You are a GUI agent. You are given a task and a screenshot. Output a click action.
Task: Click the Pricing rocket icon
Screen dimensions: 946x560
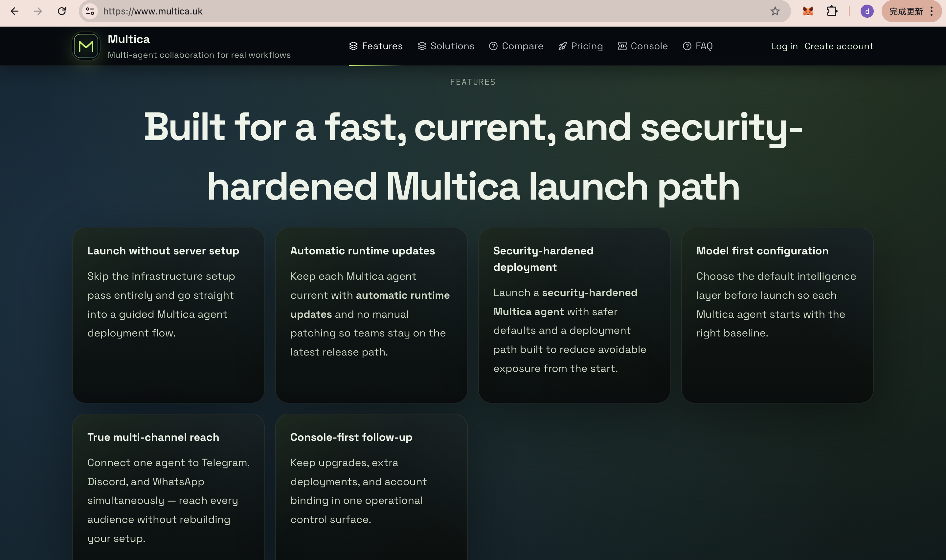point(563,46)
